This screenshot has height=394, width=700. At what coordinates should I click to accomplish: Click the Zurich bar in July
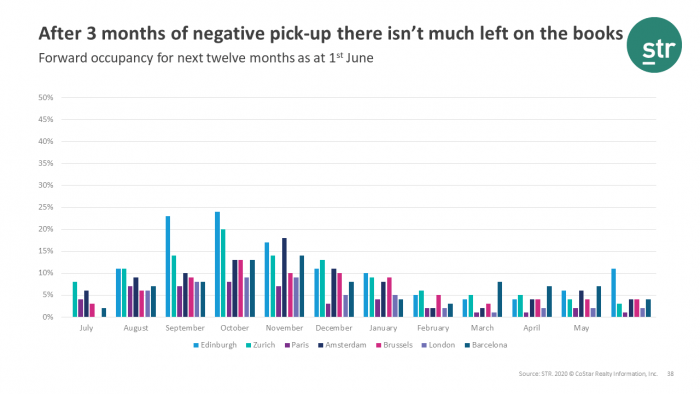(x=75, y=299)
